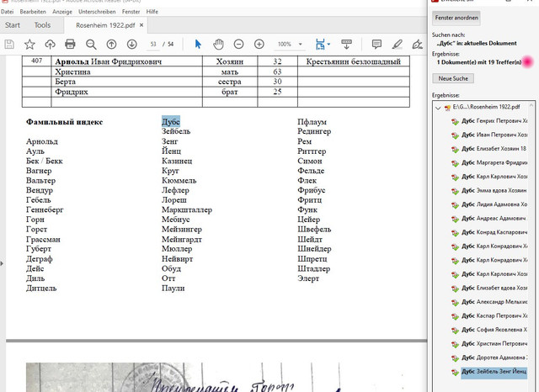Collapse the Rosenheim 1922.pdf results tree
This screenshot has height=392, width=539.
pyautogui.click(x=436, y=109)
